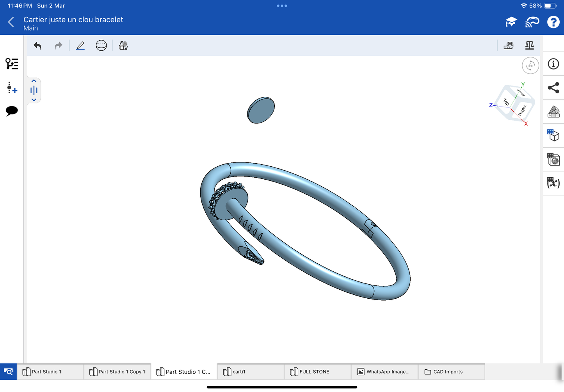Screen dimensions: 564x392
Task: Open the Share document icon
Action: click(x=553, y=88)
